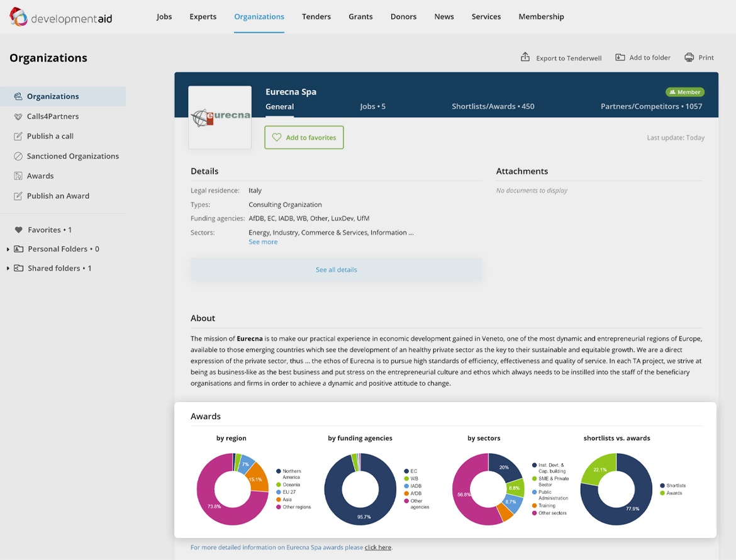Click the Favorites heart icon in sidebar
736x560 pixels.
(18, 230)
